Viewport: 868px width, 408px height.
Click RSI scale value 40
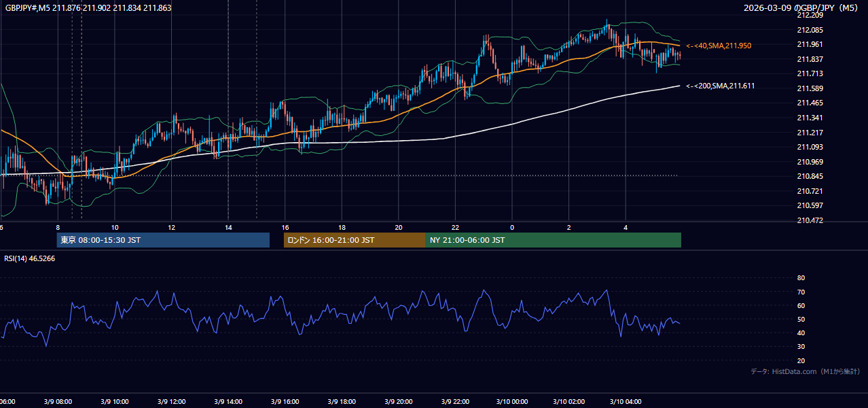pos(801,333)
